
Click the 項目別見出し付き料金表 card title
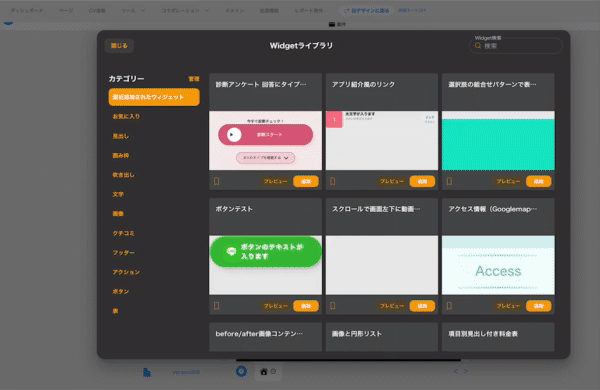pos(483,334)
